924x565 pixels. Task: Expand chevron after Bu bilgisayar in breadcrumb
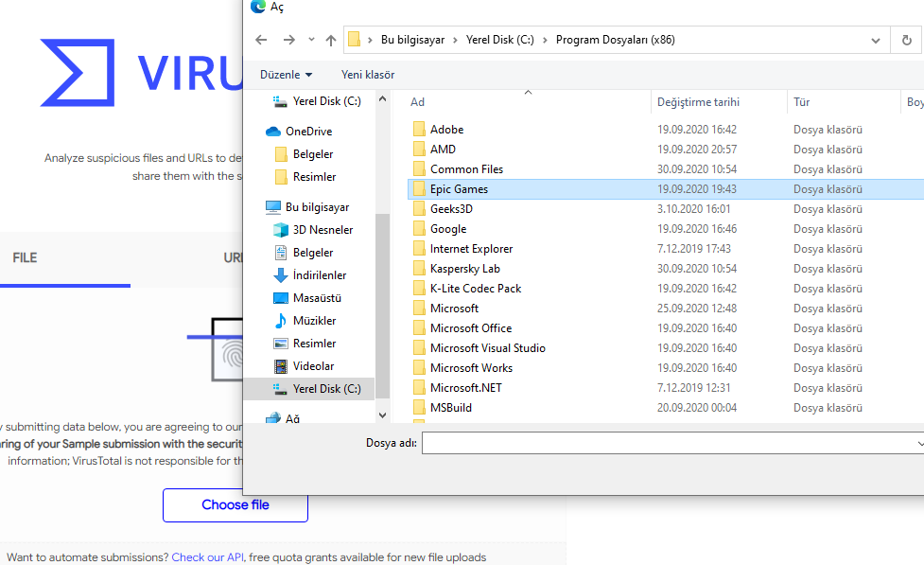coord(456,40)
